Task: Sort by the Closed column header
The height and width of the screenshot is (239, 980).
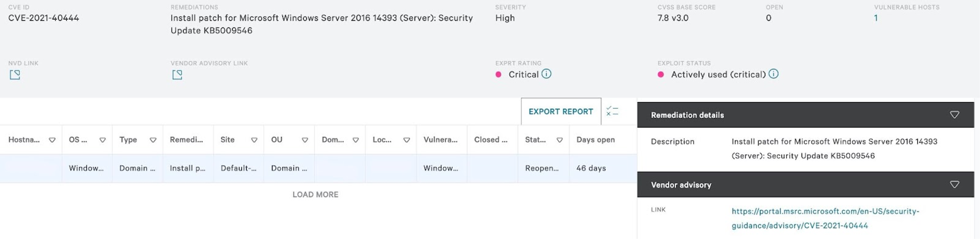Action: pos(491,140)
